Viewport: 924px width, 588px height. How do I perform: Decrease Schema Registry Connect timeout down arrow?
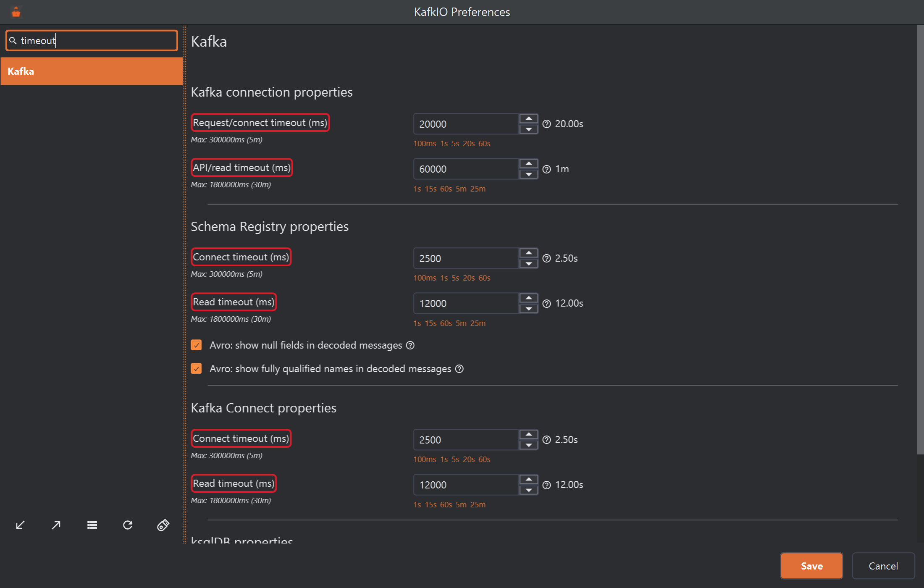(529, 263)
